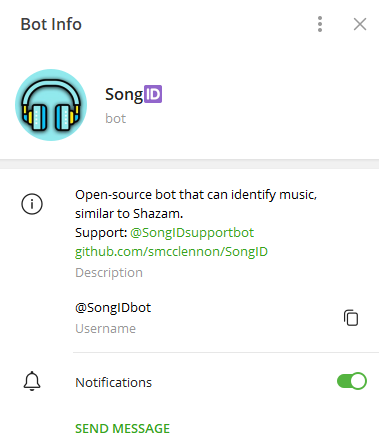Click the bell notifications icon
This screenshot has width=379, height=448.
32,381
